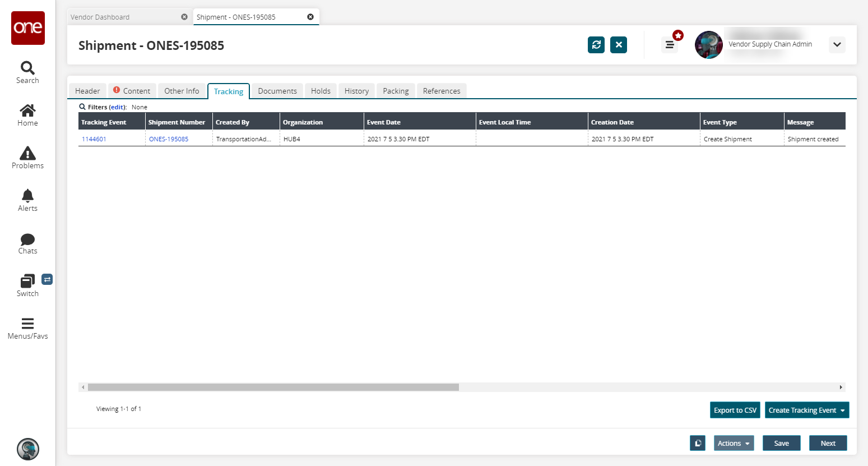Open the Holds tab
Screen dimensions: 868x466
321,91
